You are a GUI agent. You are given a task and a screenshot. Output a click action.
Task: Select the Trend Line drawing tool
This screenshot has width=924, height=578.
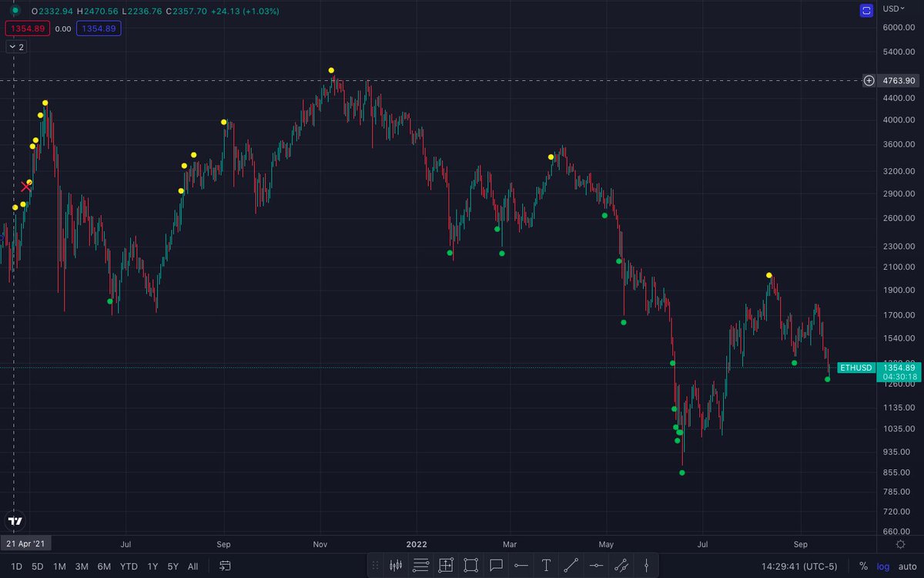(571, 565)
